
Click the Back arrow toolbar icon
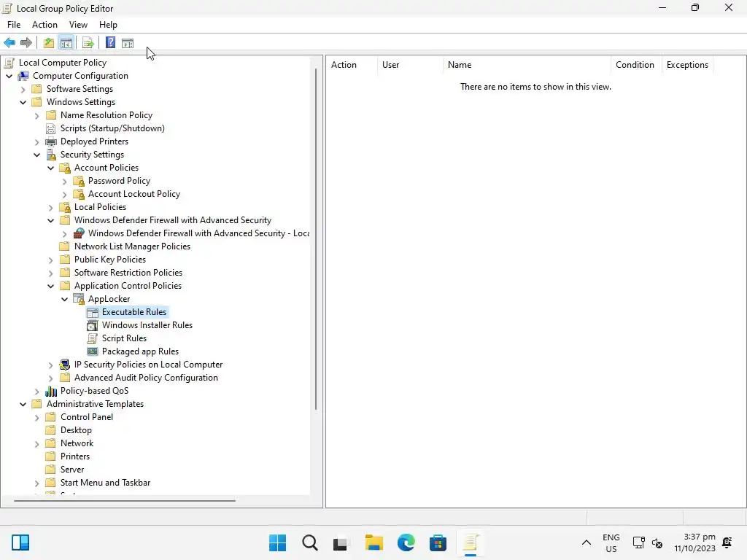point(9,43)
